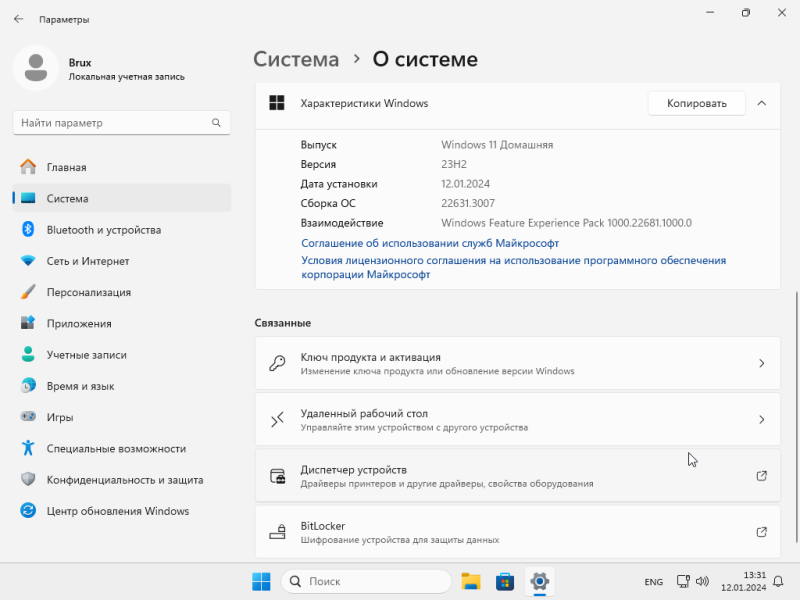Click the Специальные возможности accessibility icon

(x=28, y=448)
